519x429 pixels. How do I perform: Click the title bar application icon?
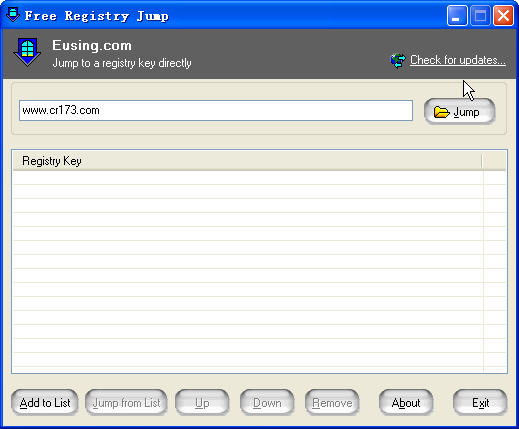pos(13,15)
